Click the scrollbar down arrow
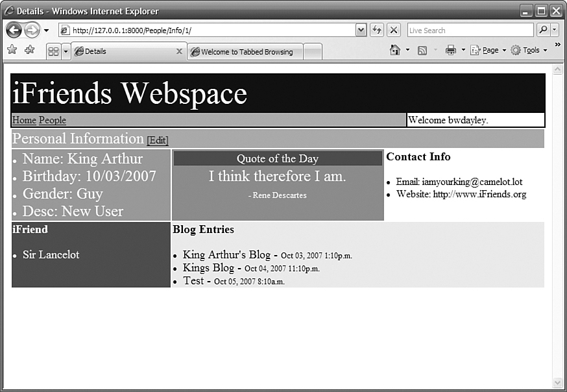Viewport: 567px width, 392px height. tap(558, 382)
